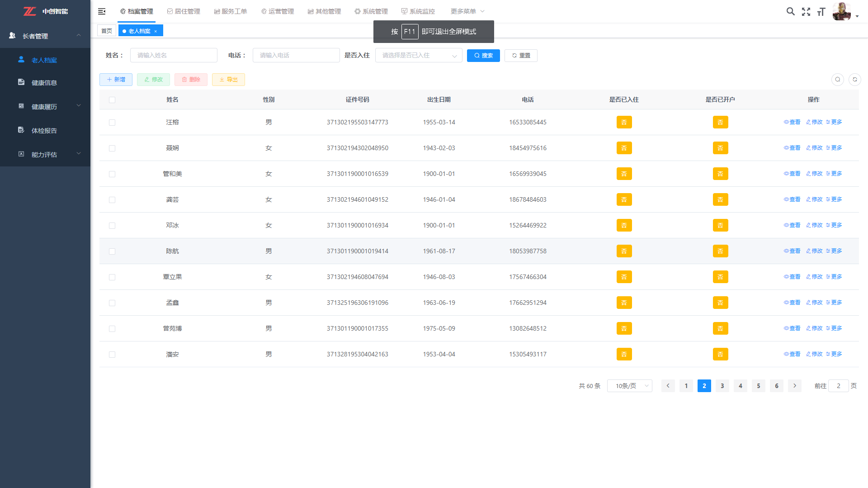Click the font size adjustment icon

[821, 12]
